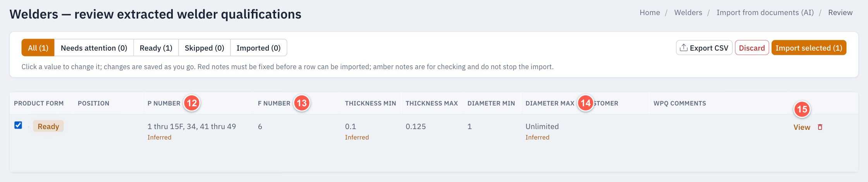This screenshot has height=182, width=868.
Task: Edit the Diameter Max value Unlimited
Action: (542, 126)
